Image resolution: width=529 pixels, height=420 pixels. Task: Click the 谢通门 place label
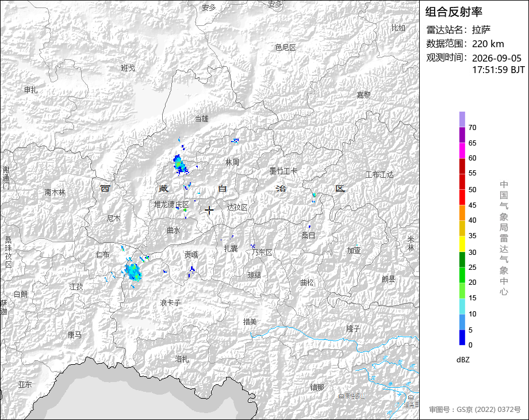point(6,178)
